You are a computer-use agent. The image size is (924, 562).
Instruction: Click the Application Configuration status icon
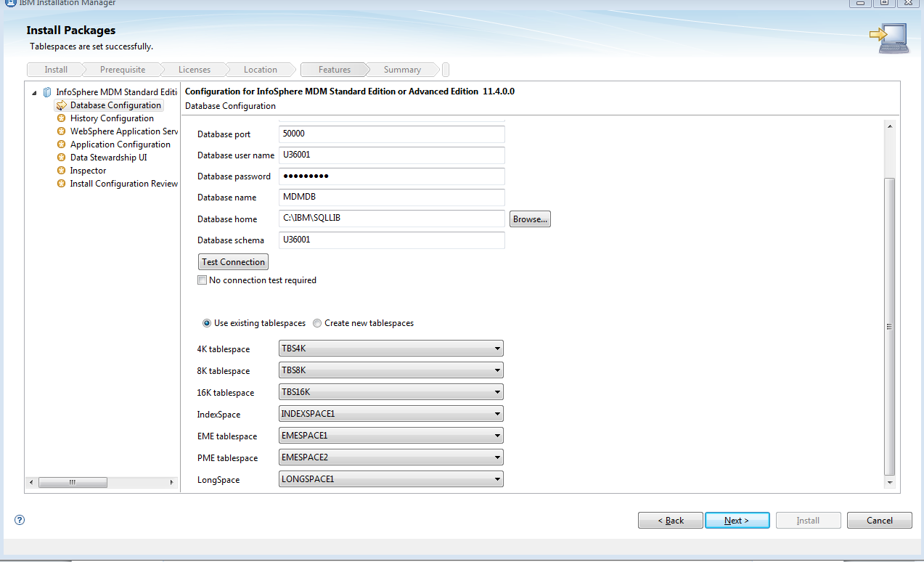[x=62, y=144]
